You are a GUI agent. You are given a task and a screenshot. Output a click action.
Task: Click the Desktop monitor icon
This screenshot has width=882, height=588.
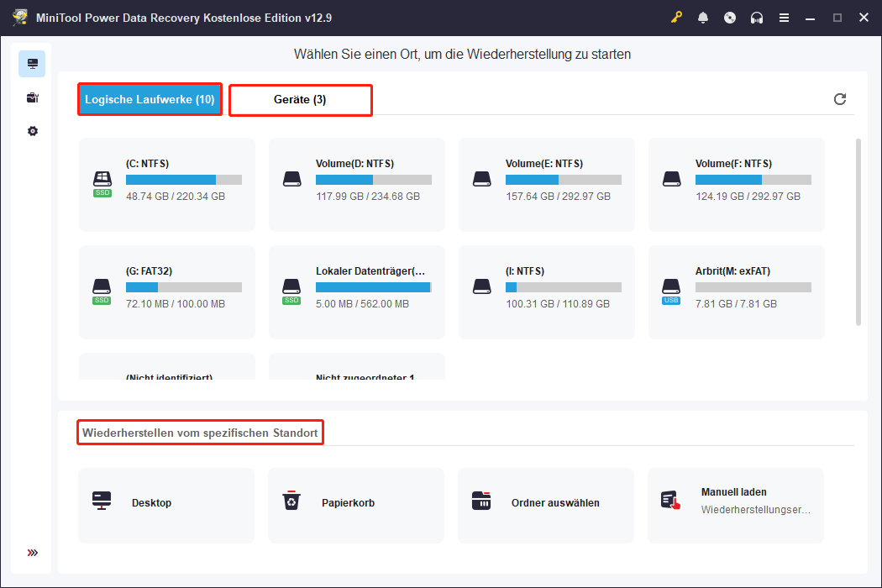pyautogui.click(x=102, y=501)
